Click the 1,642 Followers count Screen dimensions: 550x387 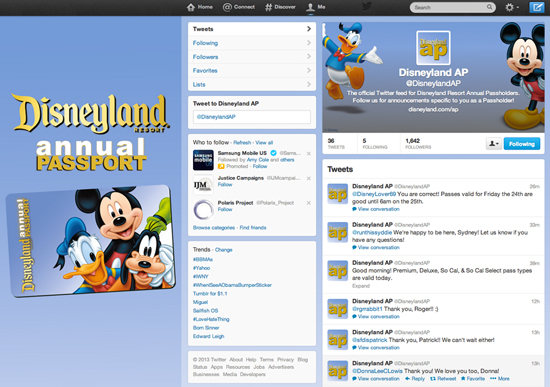coord(418,144)
